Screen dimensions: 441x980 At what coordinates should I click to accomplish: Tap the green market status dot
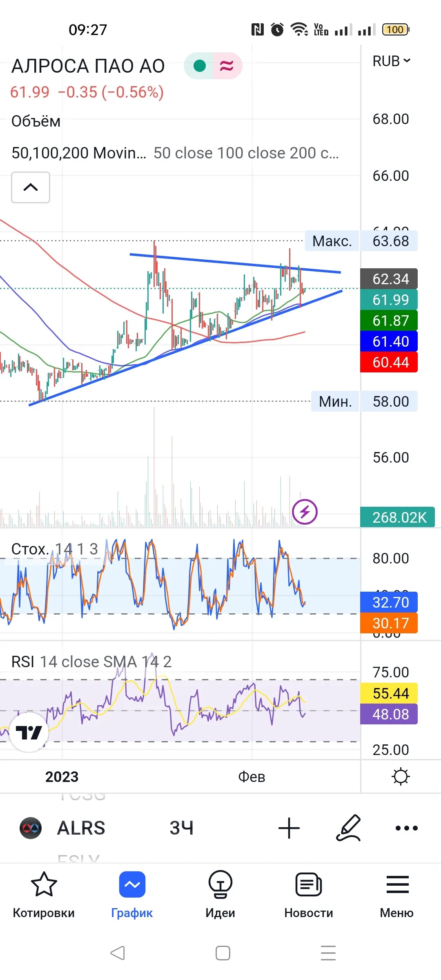pos(199,66)
